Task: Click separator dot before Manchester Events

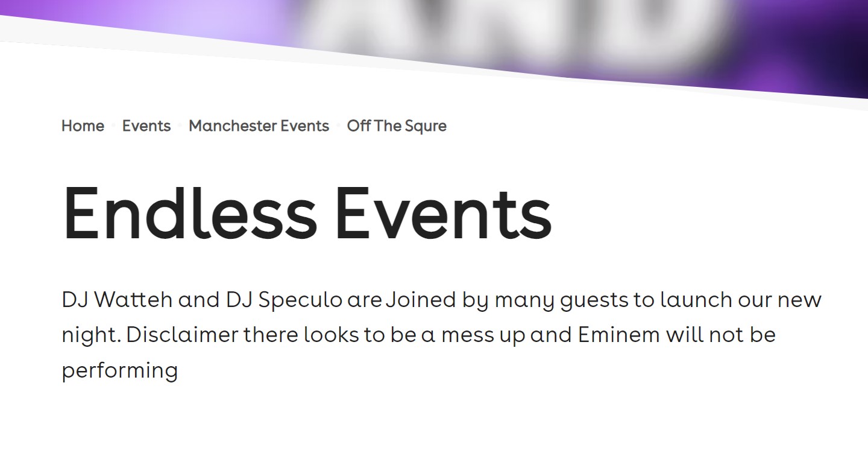Action: tap(180, 127)
